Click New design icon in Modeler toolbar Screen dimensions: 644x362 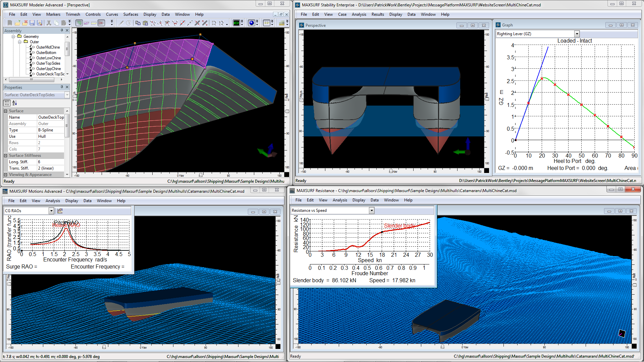10,23
